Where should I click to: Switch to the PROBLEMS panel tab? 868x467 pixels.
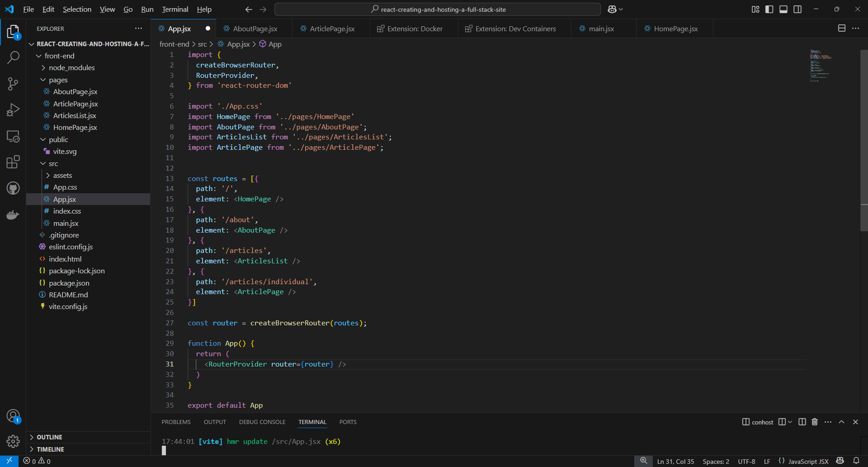[x=176, y=422]
